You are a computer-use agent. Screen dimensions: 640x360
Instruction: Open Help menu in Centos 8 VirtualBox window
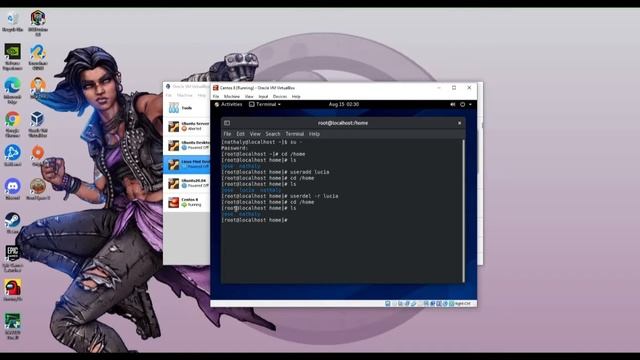click(296, 96)
